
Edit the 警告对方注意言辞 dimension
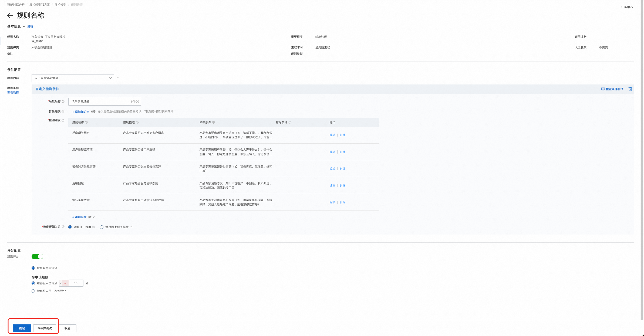[x=332, y=169]
